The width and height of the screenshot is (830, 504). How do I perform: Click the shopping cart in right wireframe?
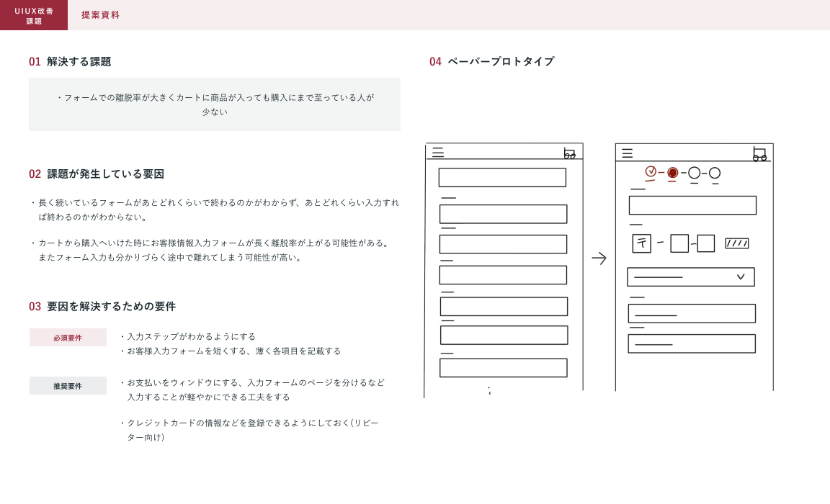coord(759,153)
